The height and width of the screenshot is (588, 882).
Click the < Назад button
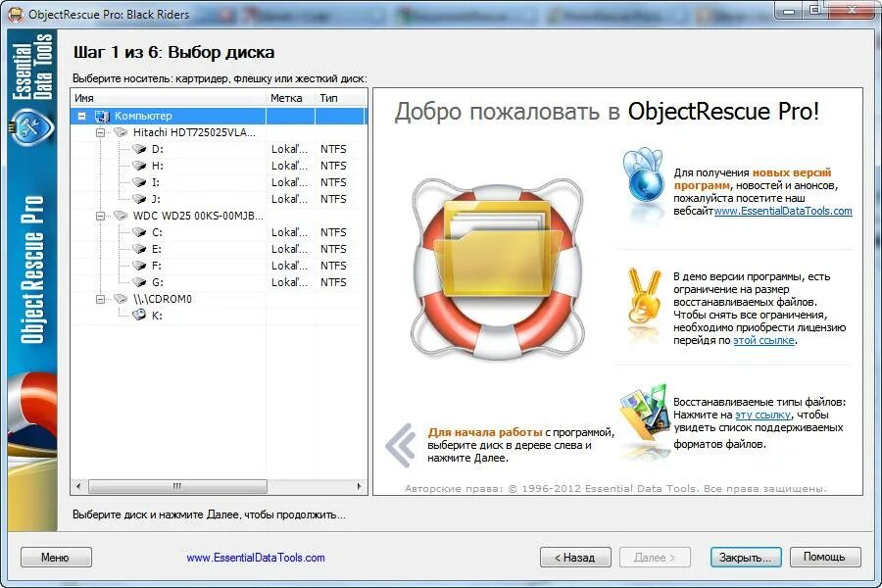575,557
